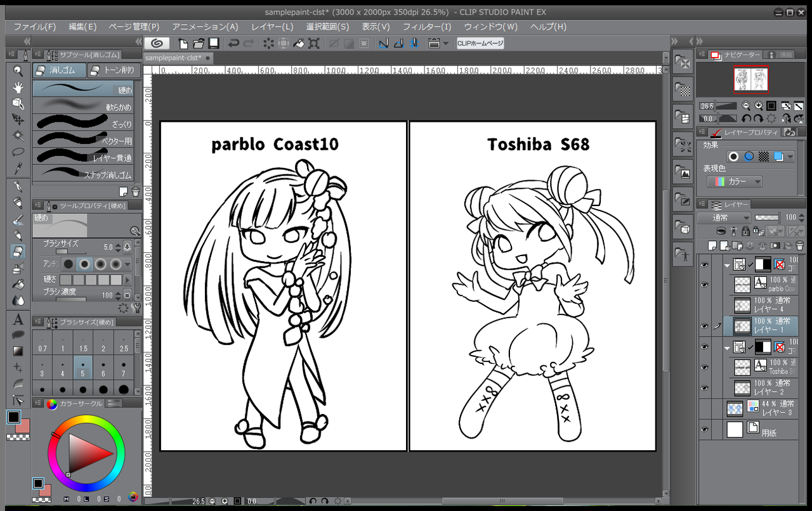Viewport: 812px width, 511px height.
Task: Click the Fill bucket command icon
Action: (299, 43)
